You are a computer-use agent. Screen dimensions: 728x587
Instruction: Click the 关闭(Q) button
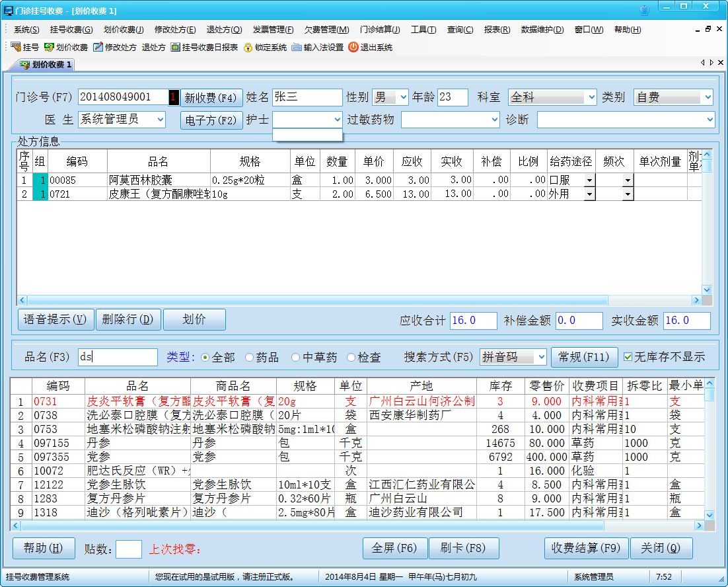coord(661,549)
